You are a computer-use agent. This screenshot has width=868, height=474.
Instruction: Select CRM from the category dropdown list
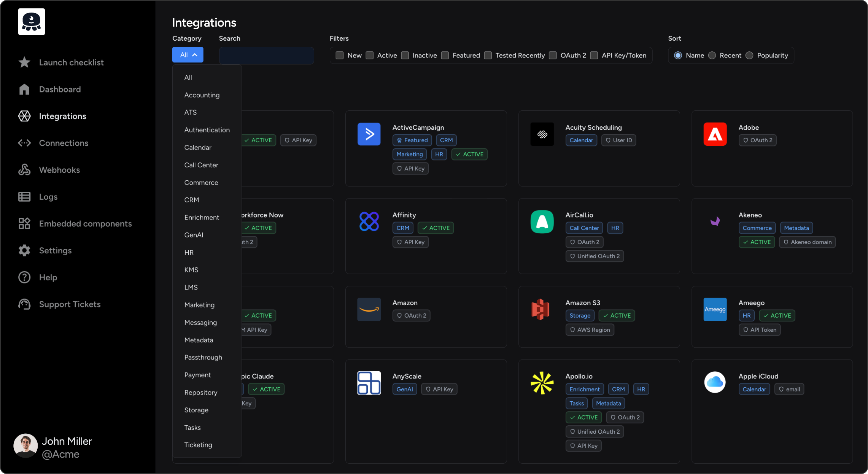[192, 200]
